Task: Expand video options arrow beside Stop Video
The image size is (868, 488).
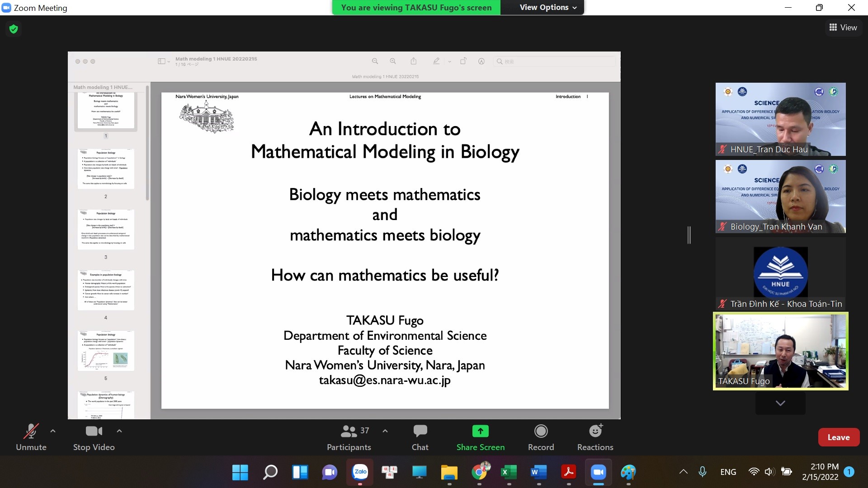Action: coord(119,431)
